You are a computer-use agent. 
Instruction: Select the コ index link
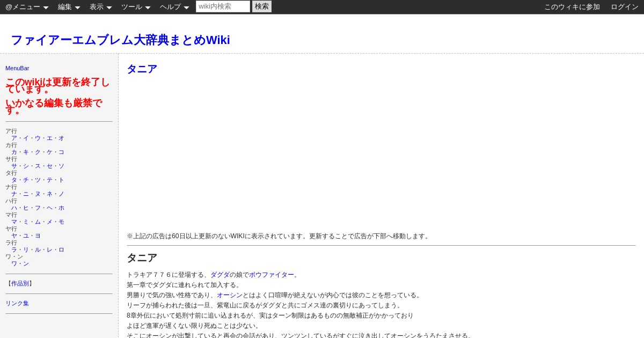click(x=61, y=152)
